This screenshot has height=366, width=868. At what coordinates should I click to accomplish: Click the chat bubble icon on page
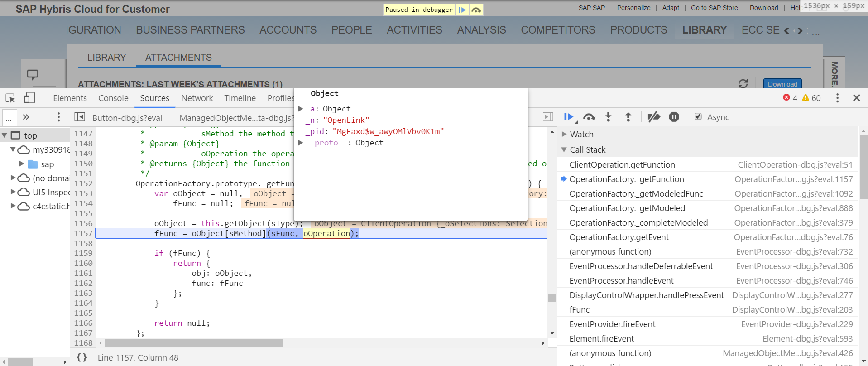pos(33,74)
